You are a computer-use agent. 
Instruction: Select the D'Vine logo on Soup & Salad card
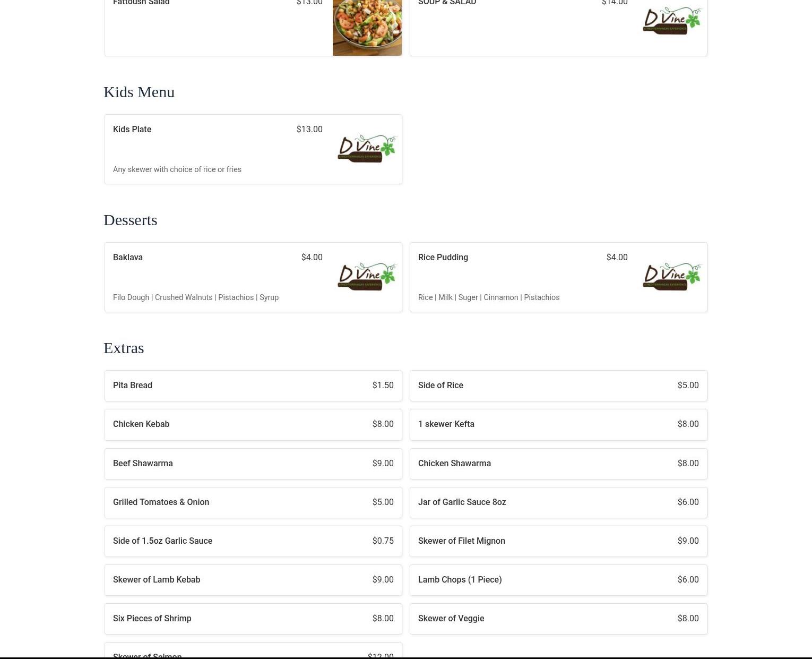click(x=672, y=21)
